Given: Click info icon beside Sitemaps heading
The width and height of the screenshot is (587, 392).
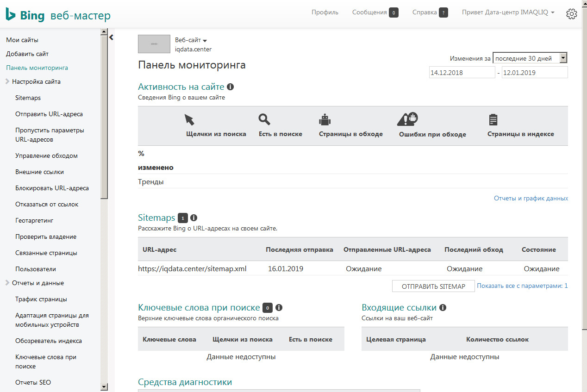Looking at the screenshot, I should point(194,218).
